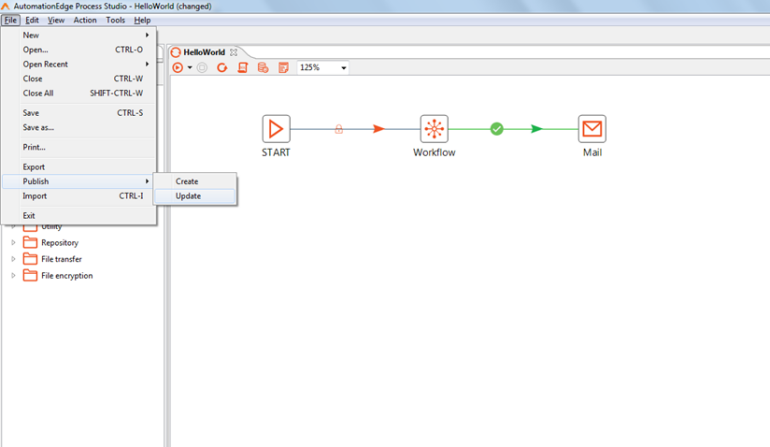The width and height of the screenshot is (770, 447).
Task: Open the run options arrow beside Run
Action: tap(190, 68)
